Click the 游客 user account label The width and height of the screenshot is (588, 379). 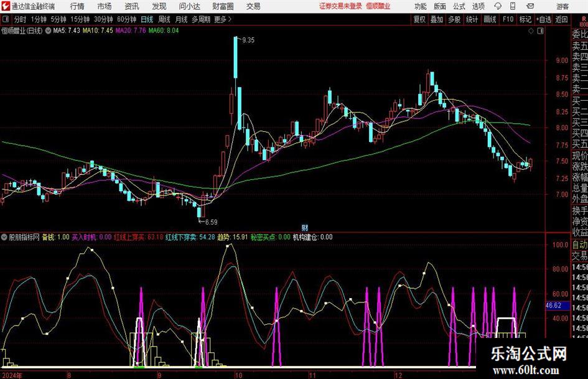click(562, 6)
